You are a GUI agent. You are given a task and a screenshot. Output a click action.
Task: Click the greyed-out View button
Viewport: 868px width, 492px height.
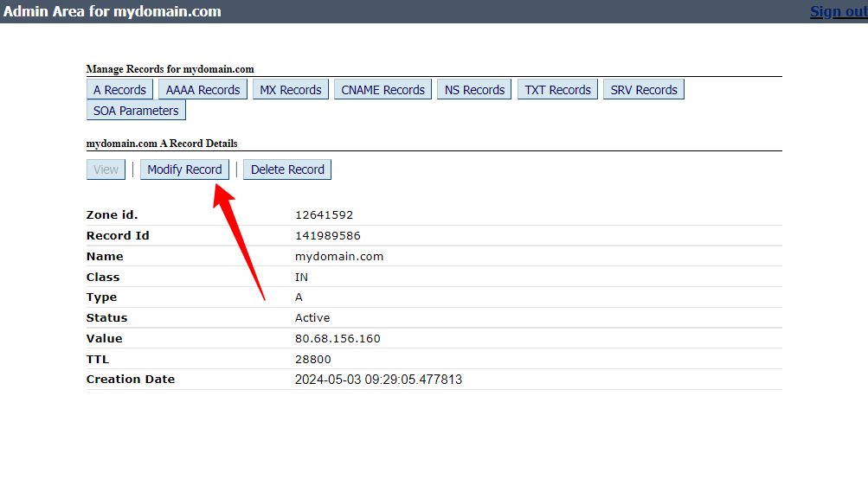tap(106, 169)
